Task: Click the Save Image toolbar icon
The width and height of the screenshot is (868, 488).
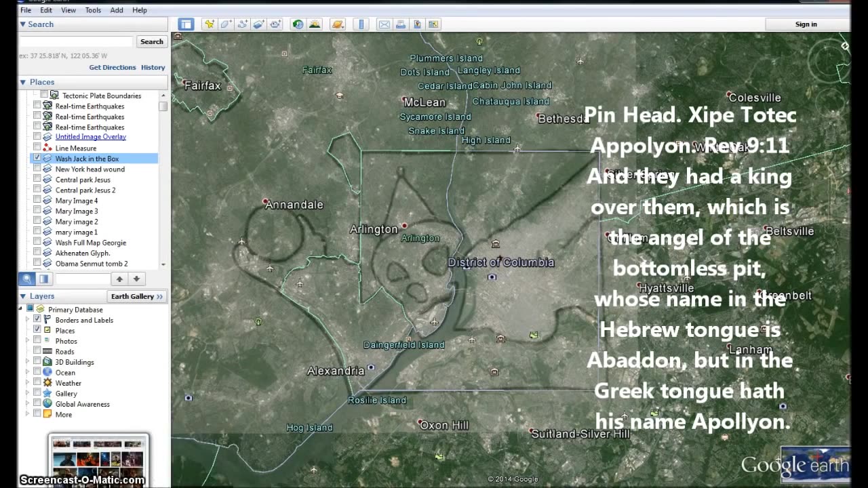Action: 417,24
